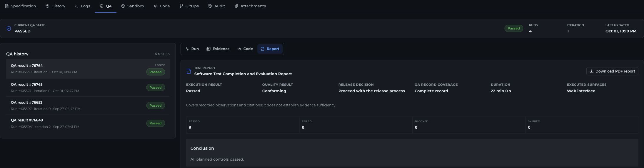This screenshot has width=644, height=168.
Task: Click the Passed badge on result #76745
Action: click(x=156, y=88)
